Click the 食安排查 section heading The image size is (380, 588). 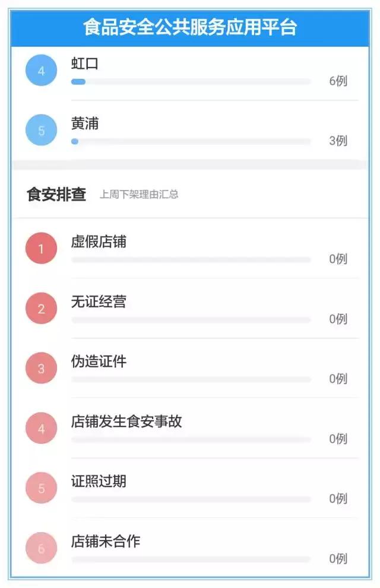coord(56,194)
